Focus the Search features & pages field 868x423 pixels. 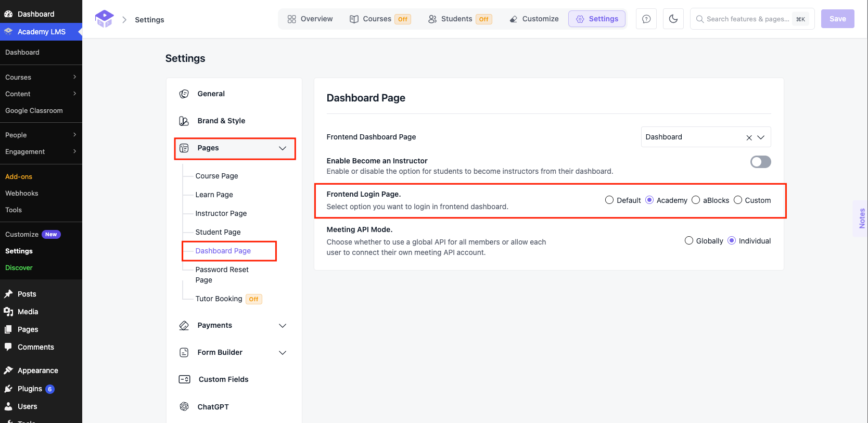tap(752, 19)
